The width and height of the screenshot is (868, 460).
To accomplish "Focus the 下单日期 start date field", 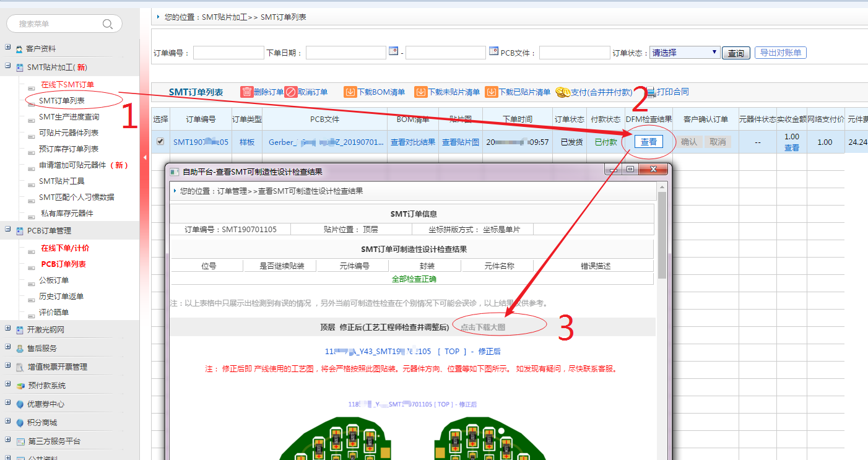I will click(x=346, y=53).
